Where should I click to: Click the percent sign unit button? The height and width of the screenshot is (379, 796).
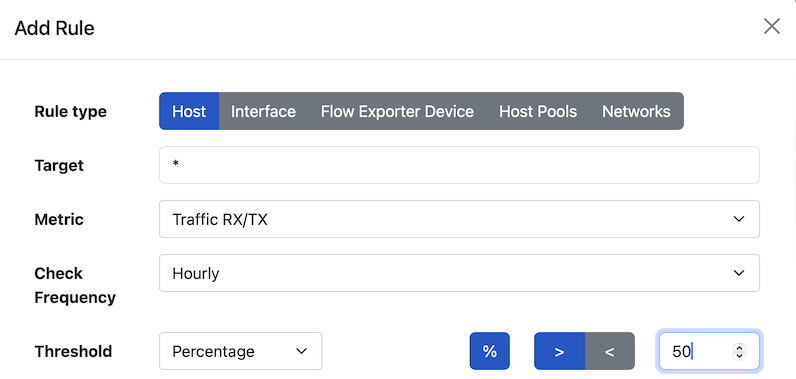pos(489,351)
